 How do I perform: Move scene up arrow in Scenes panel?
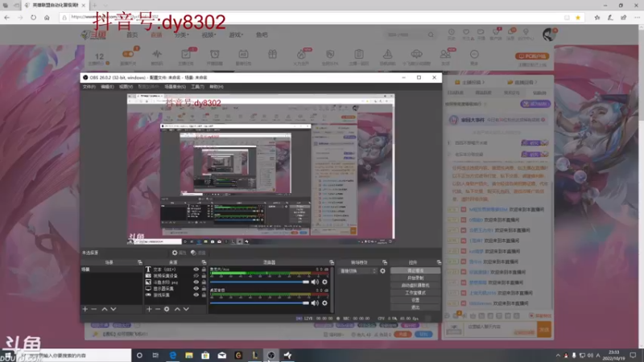coord(105,309)
